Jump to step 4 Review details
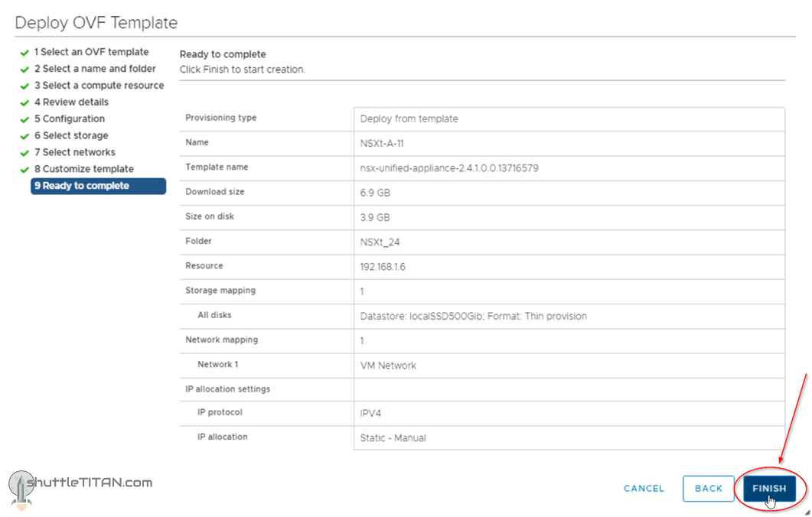 click(x=71, y=102)
